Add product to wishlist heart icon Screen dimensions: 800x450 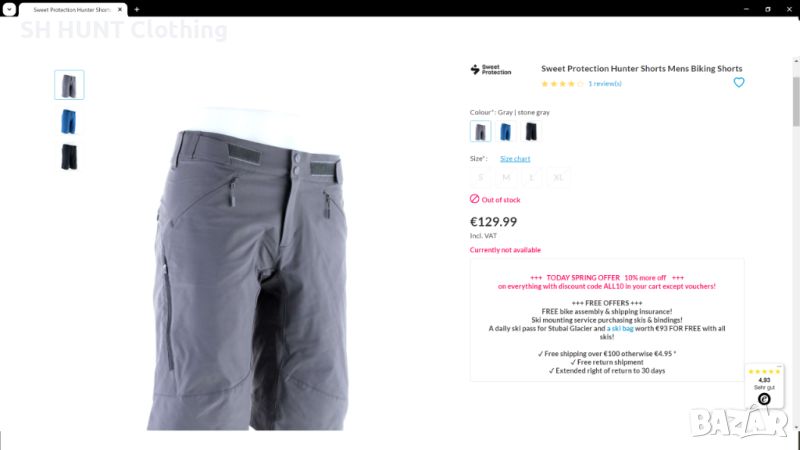coord(738,82)
